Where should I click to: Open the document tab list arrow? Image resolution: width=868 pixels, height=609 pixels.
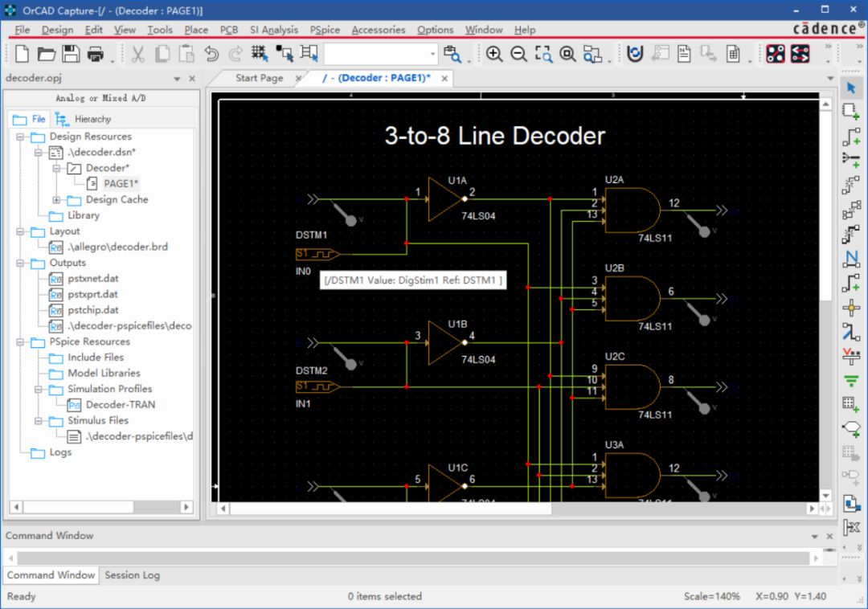coord(829,79)
